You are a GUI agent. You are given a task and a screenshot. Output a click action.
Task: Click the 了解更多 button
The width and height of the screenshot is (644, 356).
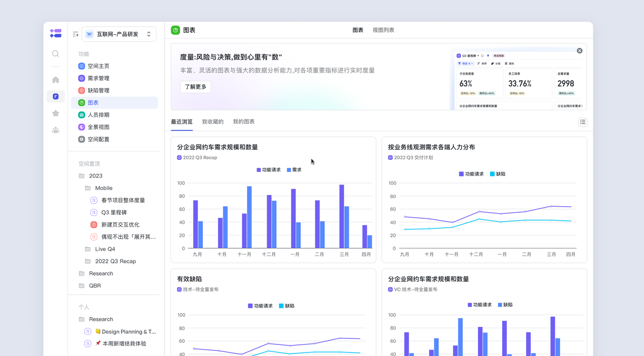pyautogui.click(x=196, y=86)
